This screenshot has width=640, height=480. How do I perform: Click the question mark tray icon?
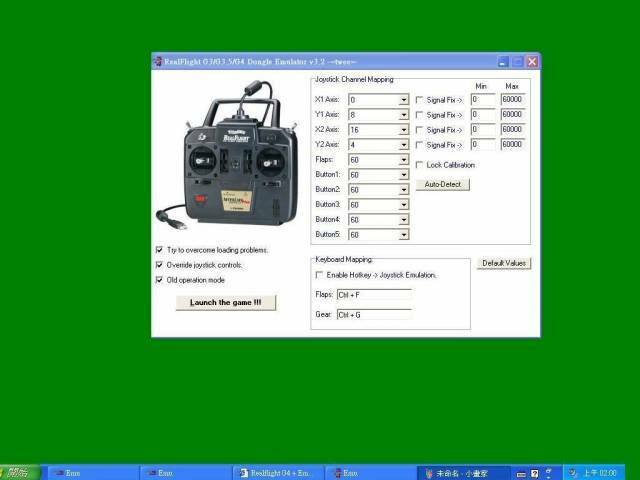pos(535,473)
